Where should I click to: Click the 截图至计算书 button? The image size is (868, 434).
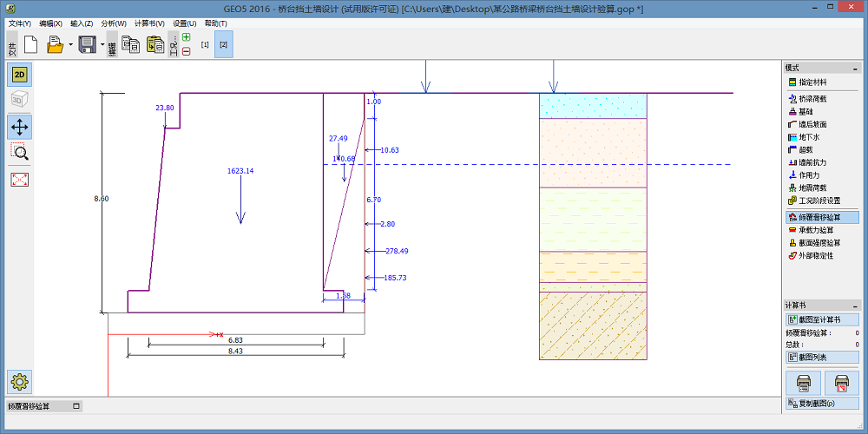tap(822, 320)
